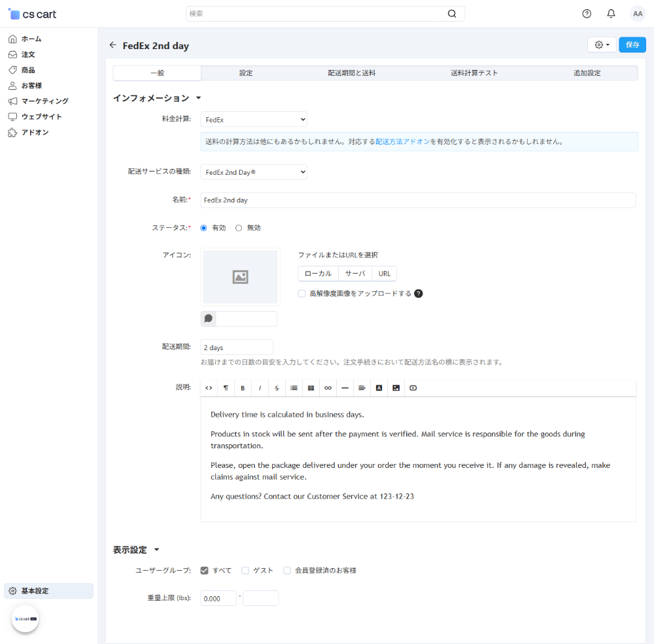This screenshot has height=644, width=654.
Task: Switch to the 配送期間と送料 tab
Action: tap(352, 73)
